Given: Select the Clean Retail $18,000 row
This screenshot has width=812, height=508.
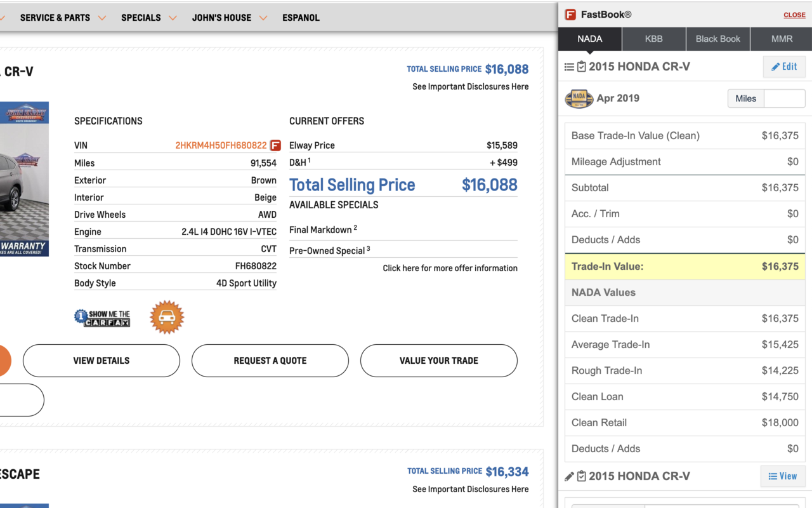Looking at the screenshot, I should [685, 423].
